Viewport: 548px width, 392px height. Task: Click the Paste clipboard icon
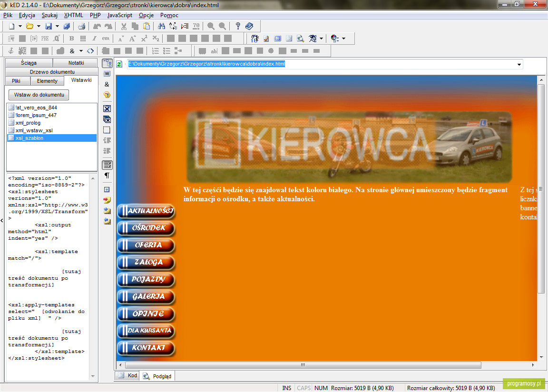click(147, 26)
